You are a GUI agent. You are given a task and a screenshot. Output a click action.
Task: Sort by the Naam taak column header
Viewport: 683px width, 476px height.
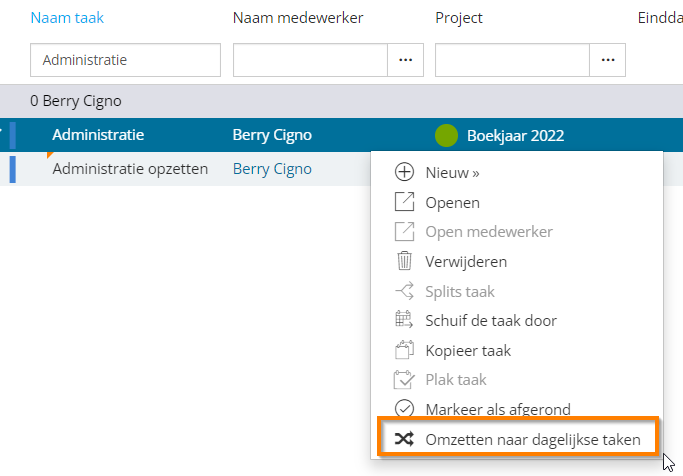pyautogui.click(x=67, y=18)
